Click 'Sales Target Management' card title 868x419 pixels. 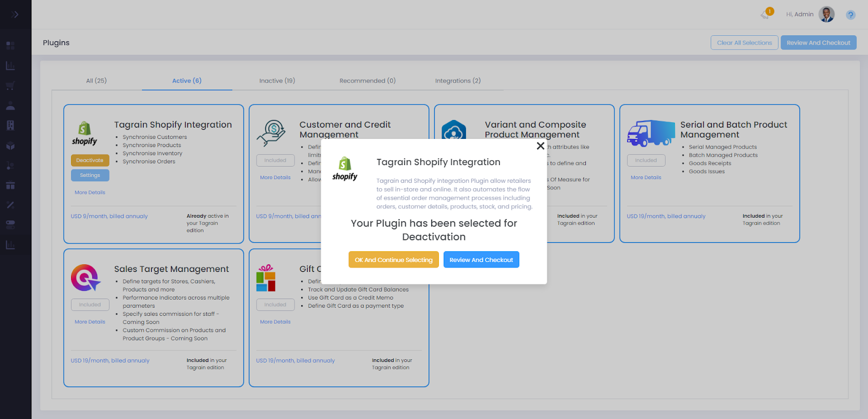(171, 269)
